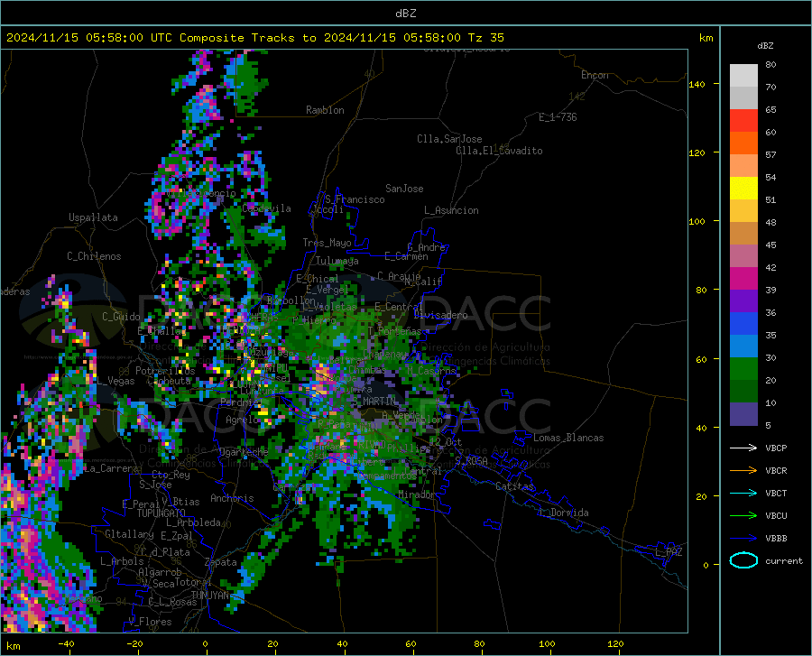Click the 'Tulumaya' place label
The image size is (812, 656).
point(337,261)
